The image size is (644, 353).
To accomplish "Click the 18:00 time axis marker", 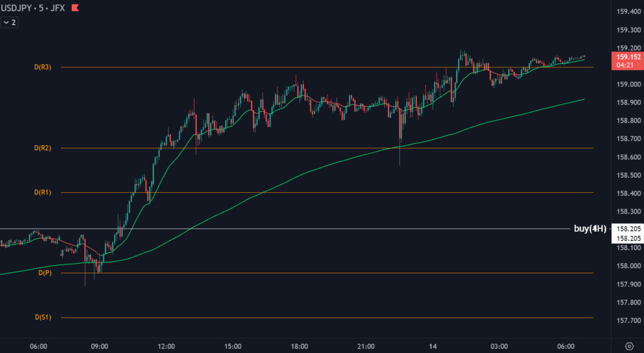I will [299, 346].
